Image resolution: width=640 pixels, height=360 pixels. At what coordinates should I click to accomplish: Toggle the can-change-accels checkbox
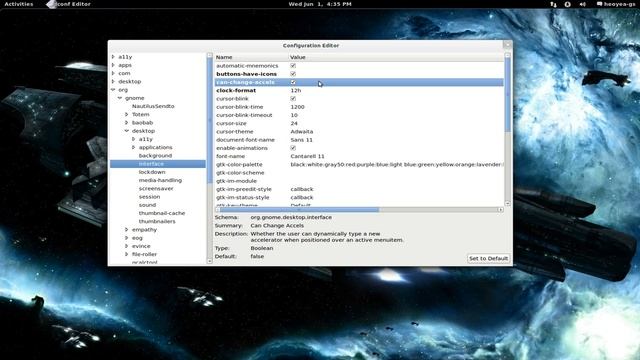pos(293,82)
